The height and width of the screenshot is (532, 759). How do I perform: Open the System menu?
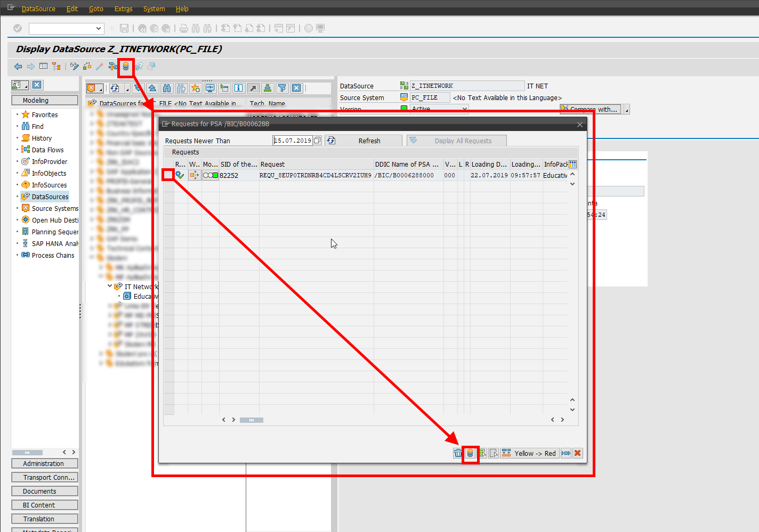click(x=154, y=9)
